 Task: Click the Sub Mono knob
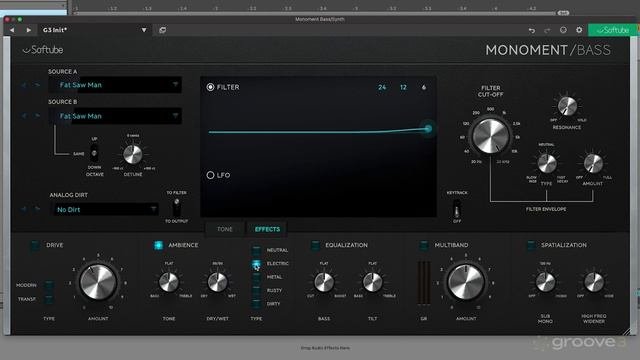(545, 282)
